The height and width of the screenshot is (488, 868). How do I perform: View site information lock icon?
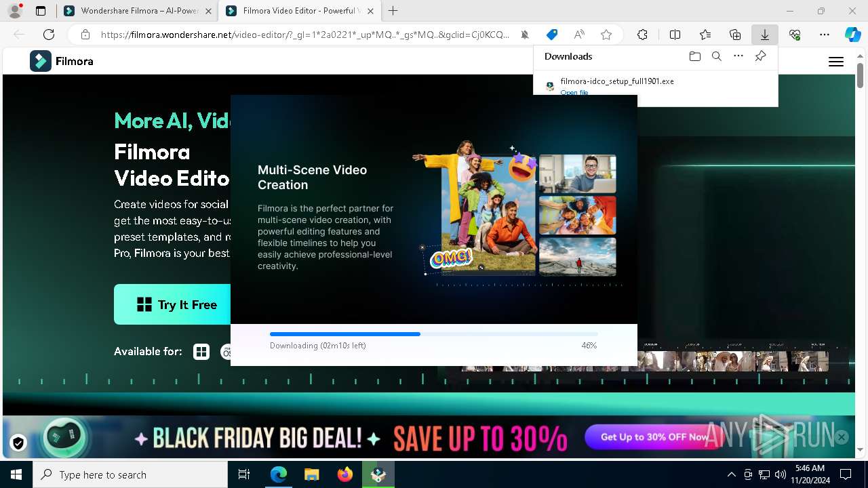[x=85, y=35]
